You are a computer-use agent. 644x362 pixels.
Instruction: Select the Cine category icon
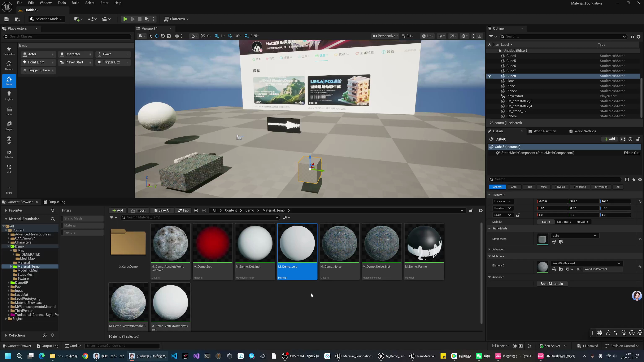point(9,111)
